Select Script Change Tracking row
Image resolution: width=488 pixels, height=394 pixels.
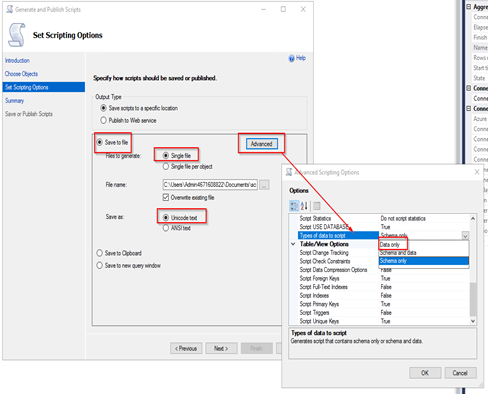tap(338, 253)
